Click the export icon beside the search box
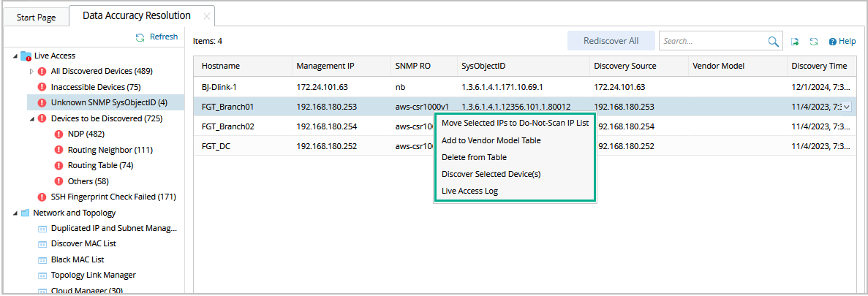 [x=794, y=42]
